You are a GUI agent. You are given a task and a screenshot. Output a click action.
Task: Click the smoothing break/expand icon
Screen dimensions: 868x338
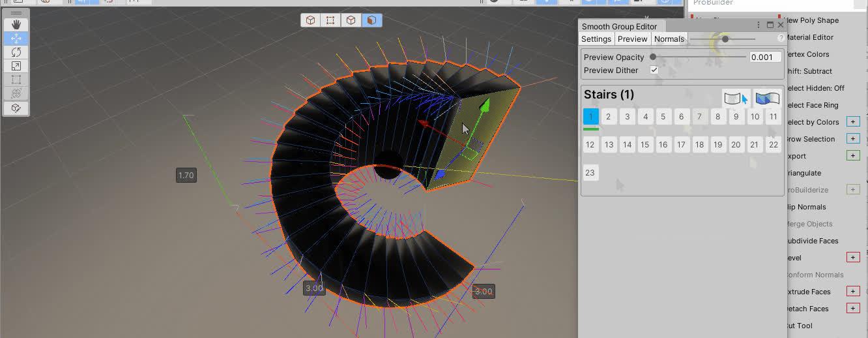pos(767,99)
